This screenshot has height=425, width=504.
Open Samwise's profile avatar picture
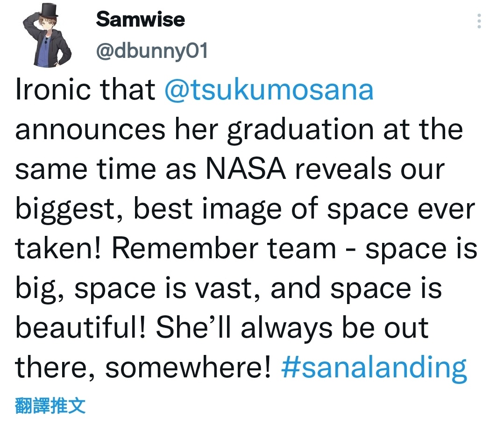click(x=49, y=35)
